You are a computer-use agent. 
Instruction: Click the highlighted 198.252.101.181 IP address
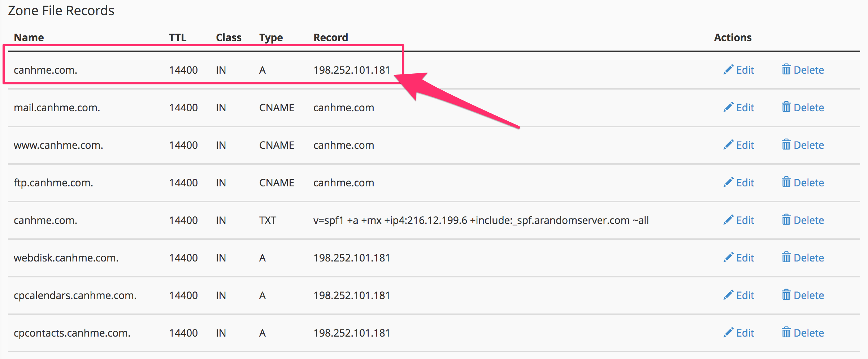[352, 70]
